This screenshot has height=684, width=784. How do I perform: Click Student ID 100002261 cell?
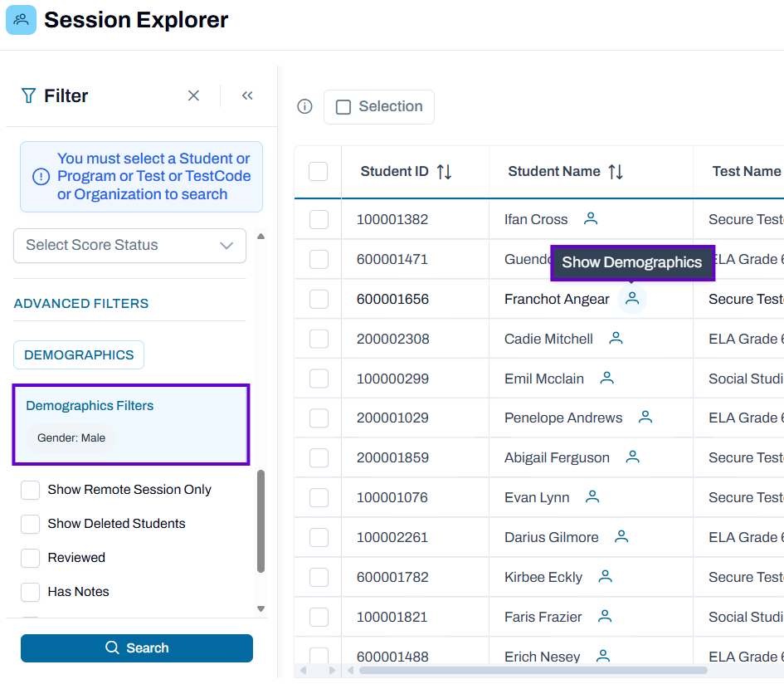pos(392,537)
